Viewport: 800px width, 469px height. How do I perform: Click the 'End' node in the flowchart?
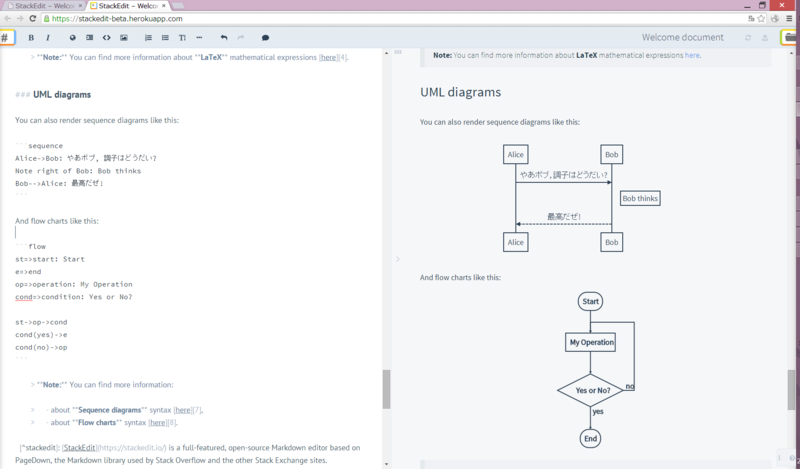click(x=590, y=438)
